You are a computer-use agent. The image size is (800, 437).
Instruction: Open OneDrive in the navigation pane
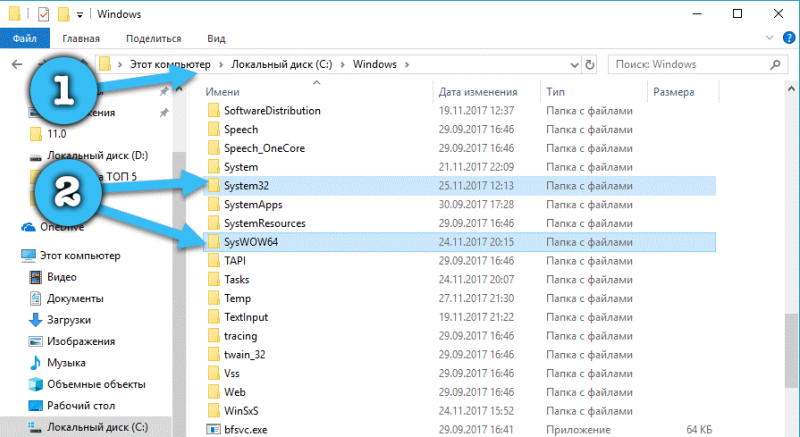click(53, 227)
